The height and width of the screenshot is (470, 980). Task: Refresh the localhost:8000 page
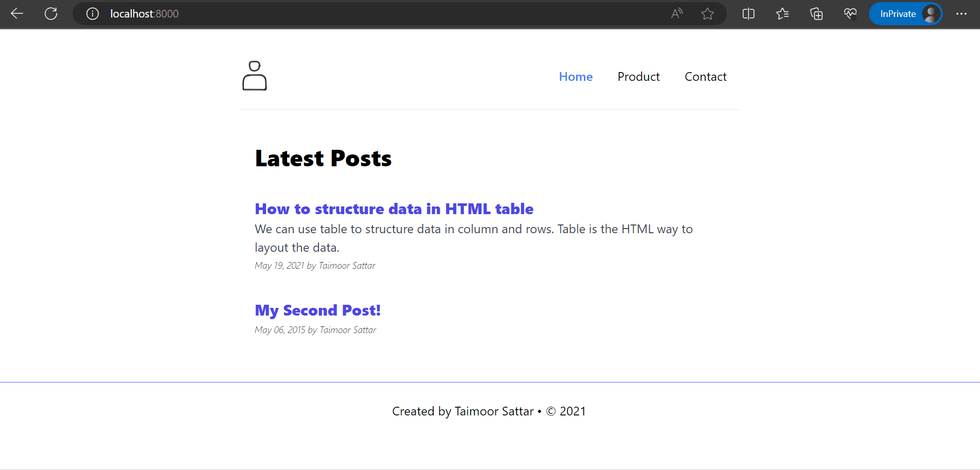coord(51,14)
